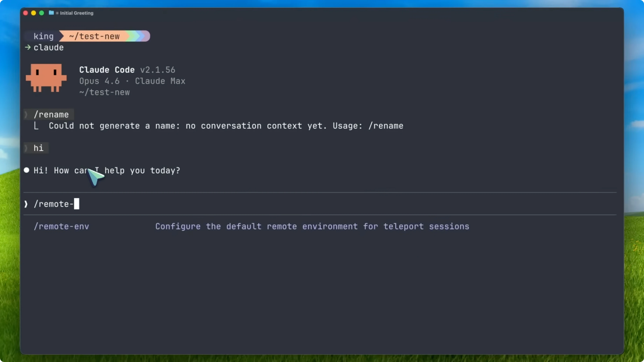Click the Initial Greeting window title
Viewport: 644px width, 362px height.
(76, 13)
